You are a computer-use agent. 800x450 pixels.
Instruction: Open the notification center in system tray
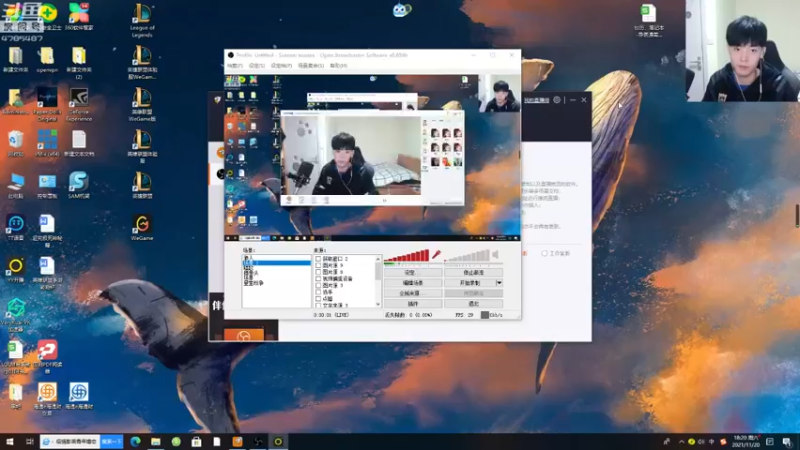click(787, 441)
